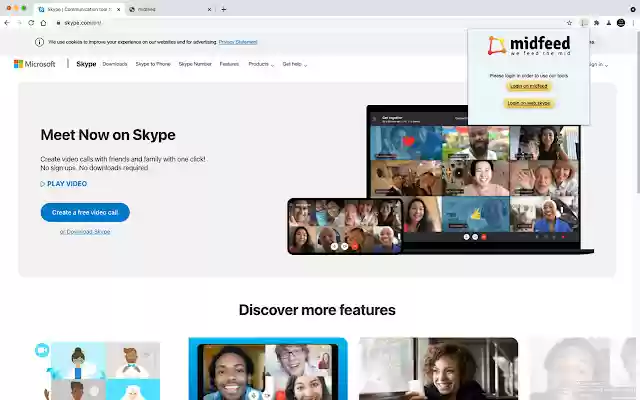Expand the Sign in dropdown
Screen dimensions: 640x400
point(598,64)
